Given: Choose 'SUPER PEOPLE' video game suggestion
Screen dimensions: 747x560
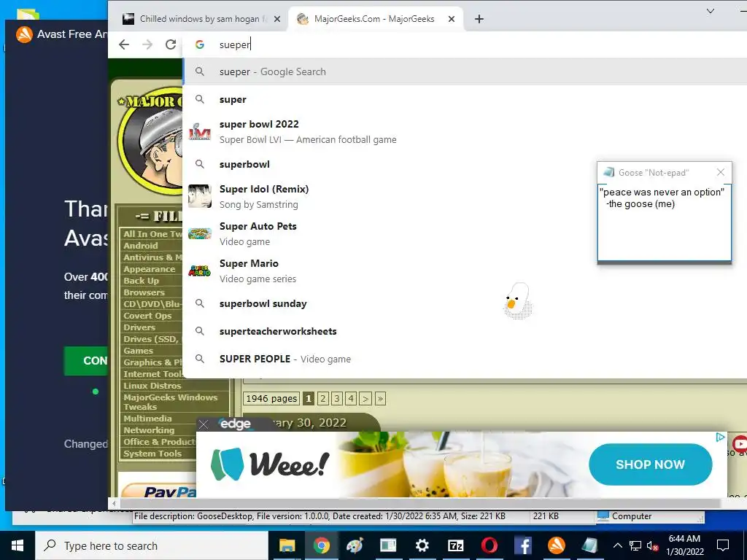Looking at the screenshot, I should 465,359.
